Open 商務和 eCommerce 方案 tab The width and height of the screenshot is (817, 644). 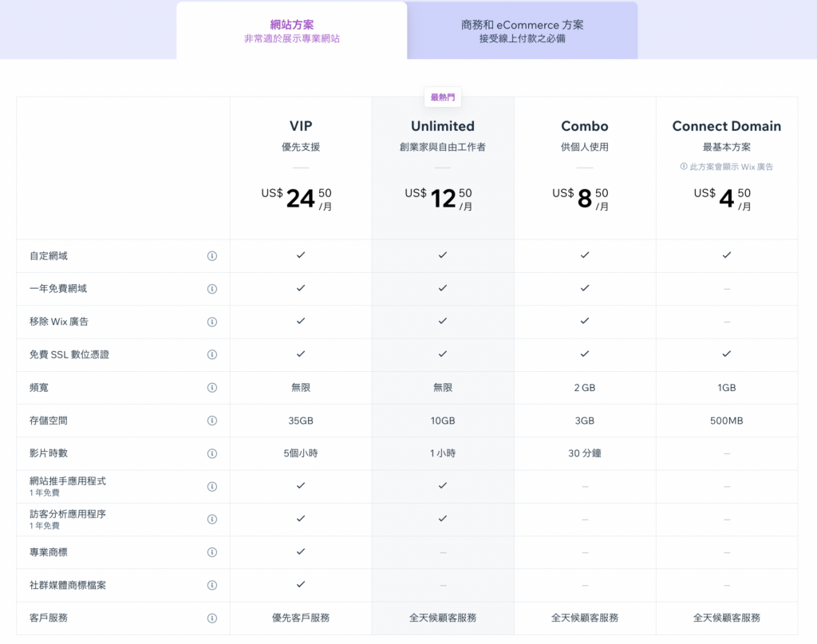point(522,31)
